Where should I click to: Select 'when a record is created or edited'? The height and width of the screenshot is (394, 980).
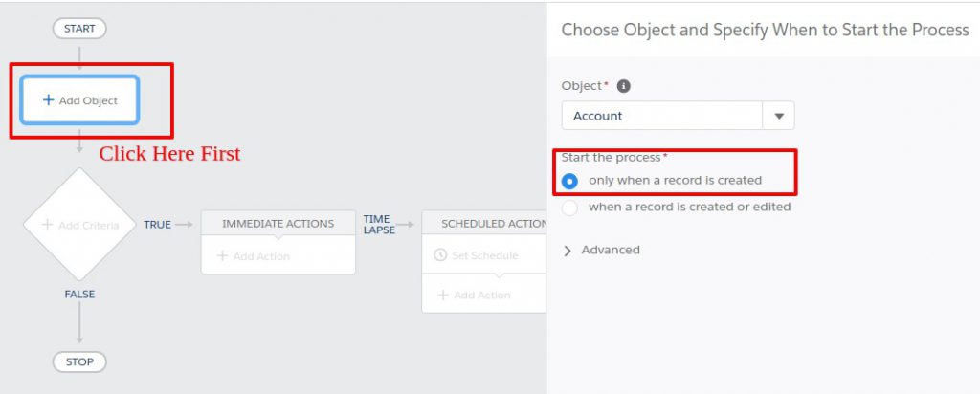click(x=570, y=207)
